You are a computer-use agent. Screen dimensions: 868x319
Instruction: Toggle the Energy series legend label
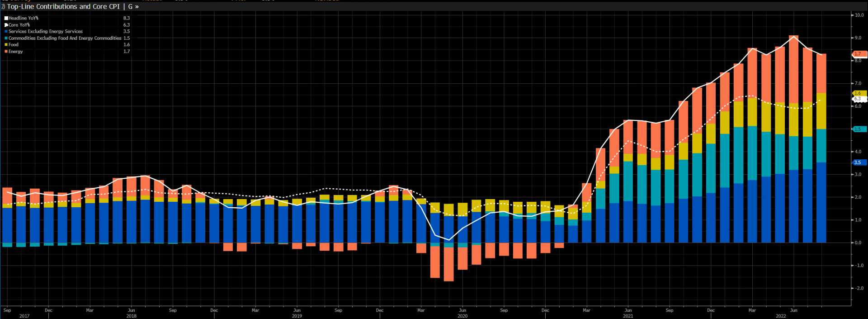(x=16, y=52)
